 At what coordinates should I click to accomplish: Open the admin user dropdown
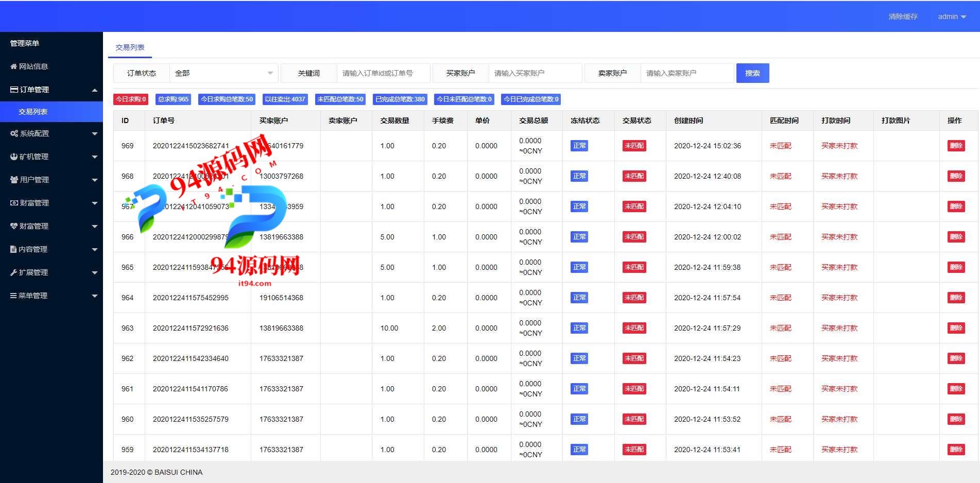coord(952,16)
